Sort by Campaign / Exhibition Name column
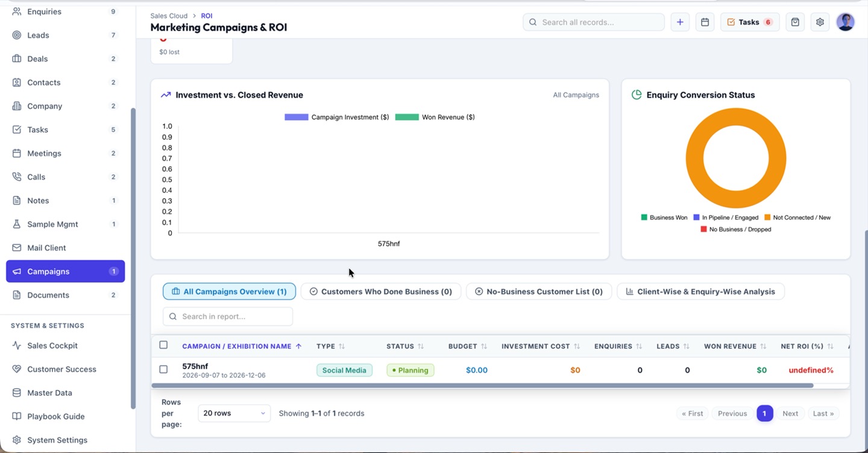Screen dimensions: 868x453 [241, 346]
